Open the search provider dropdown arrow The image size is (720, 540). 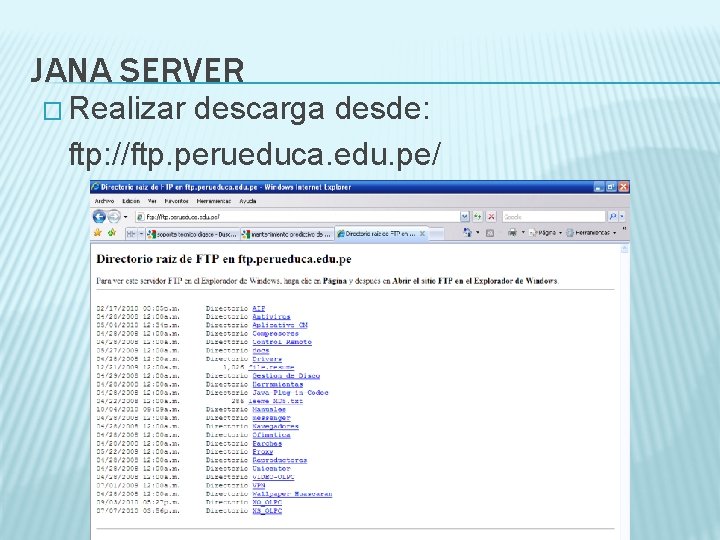[622, 216]
